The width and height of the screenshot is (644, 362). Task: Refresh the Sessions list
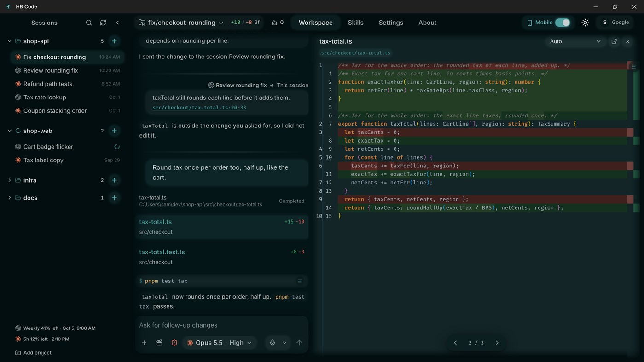point(103,23)
